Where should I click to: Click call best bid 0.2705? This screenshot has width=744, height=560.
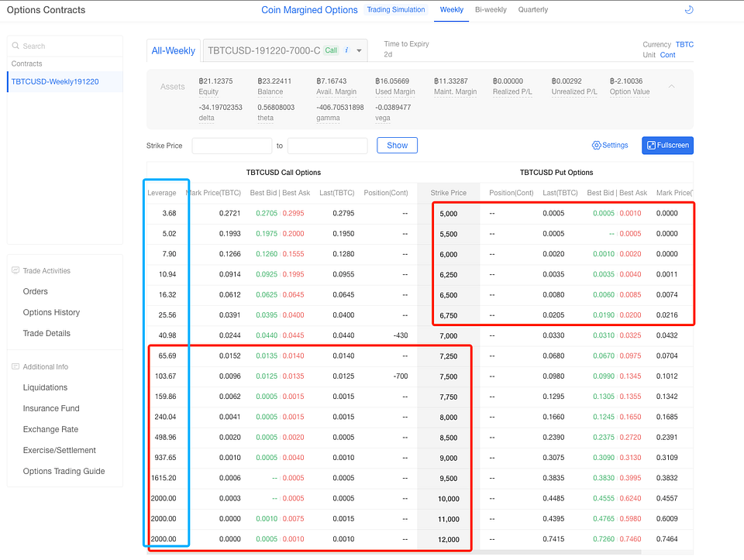coord(267,213)
